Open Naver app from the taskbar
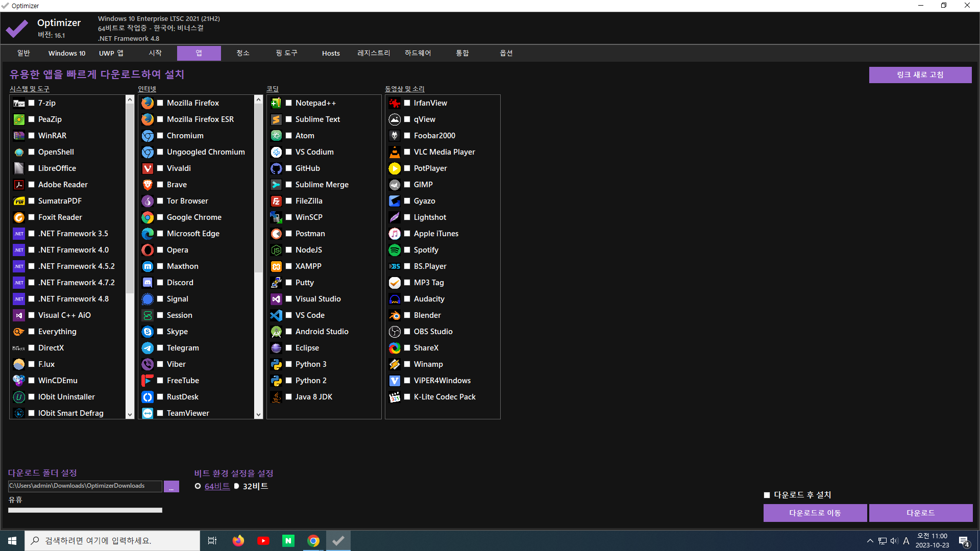Screen dimensions: 980x551 [288, 541]
